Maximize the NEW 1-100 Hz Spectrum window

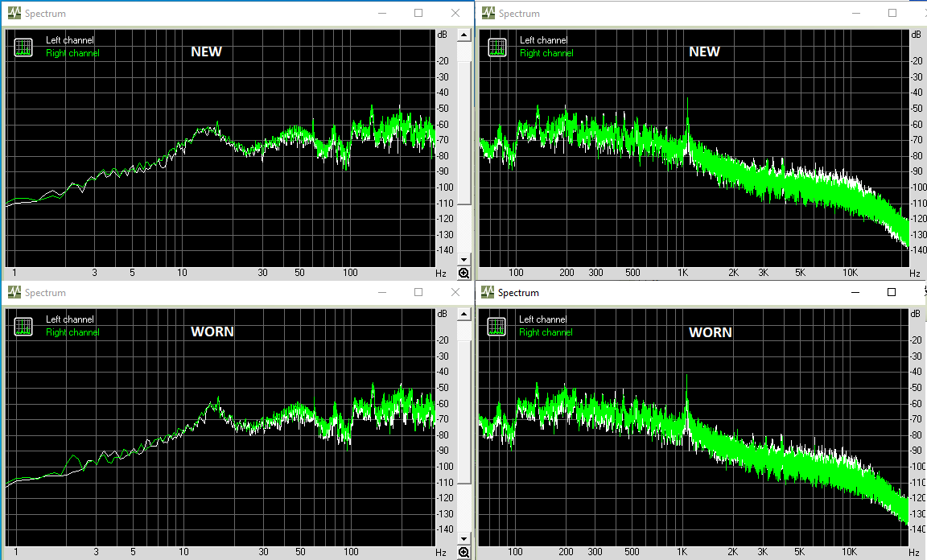418,13
